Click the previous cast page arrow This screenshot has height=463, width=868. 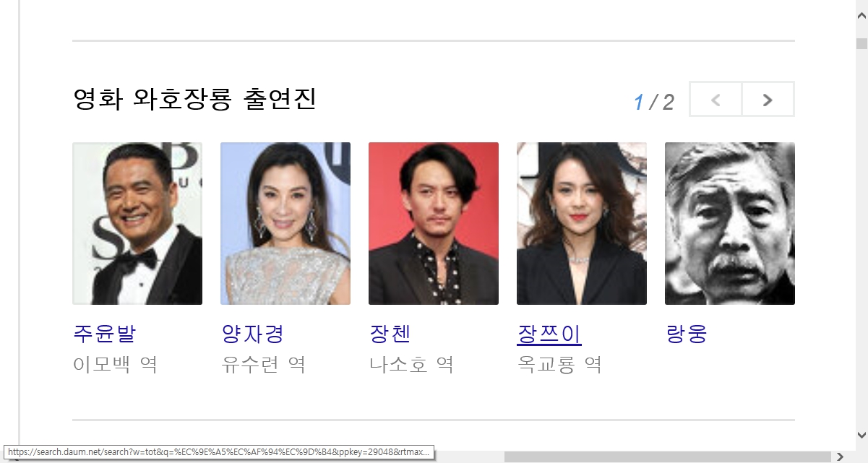tap(716, 100)
